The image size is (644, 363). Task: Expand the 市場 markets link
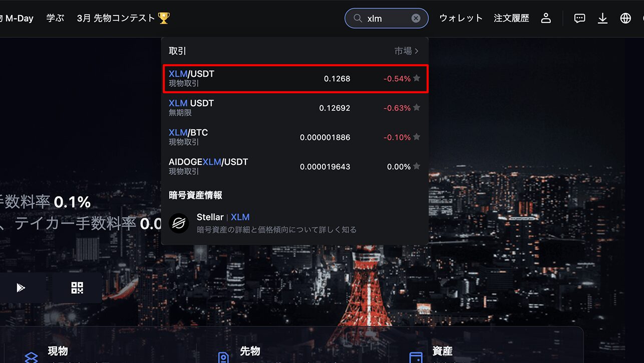point(406,51)
